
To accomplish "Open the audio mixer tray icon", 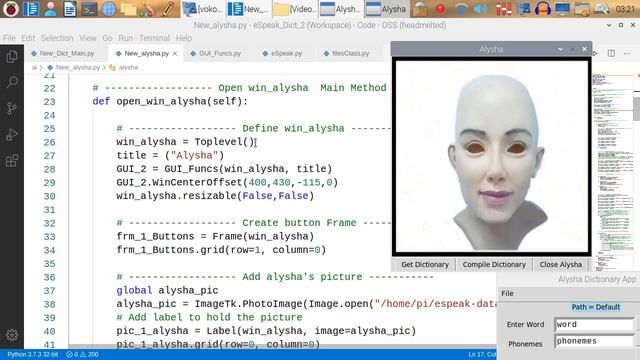I will tap(504, 9).
